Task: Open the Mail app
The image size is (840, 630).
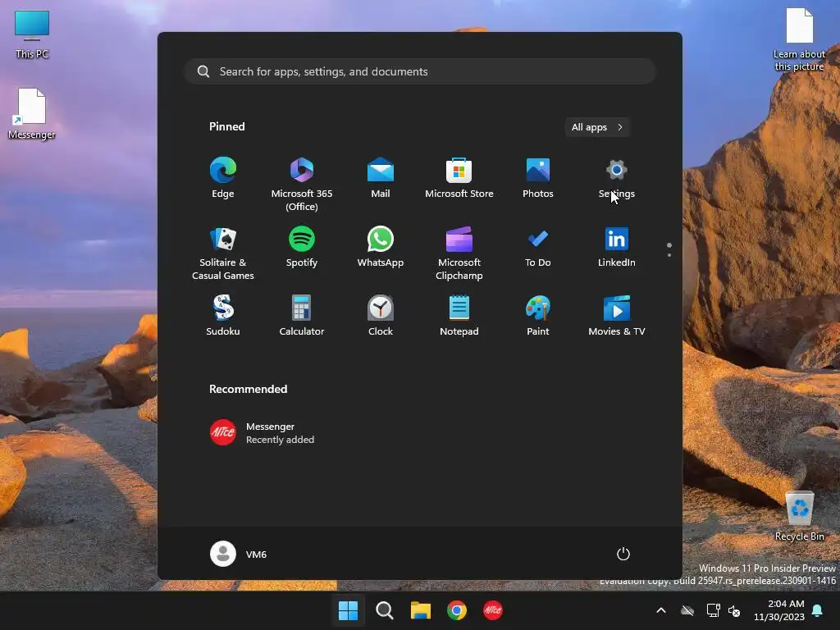Action: [x=381, y=178]
